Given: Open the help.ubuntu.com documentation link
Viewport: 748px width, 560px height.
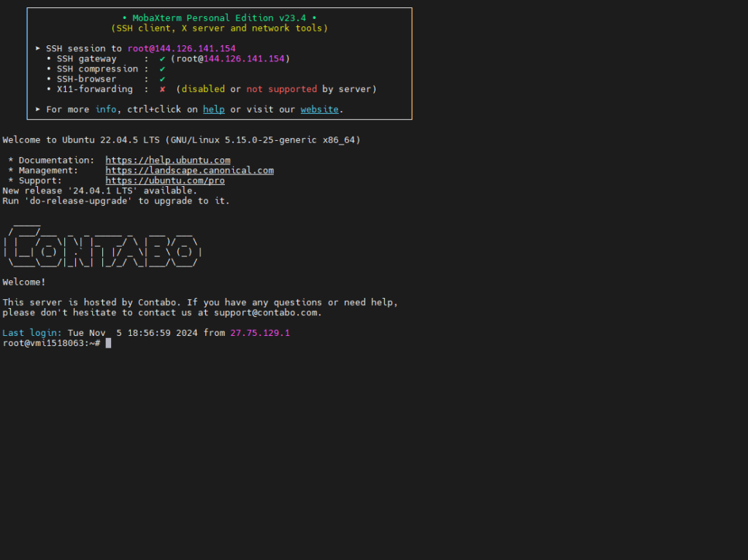Looking at the screenshot, I should tap(167, 160).
